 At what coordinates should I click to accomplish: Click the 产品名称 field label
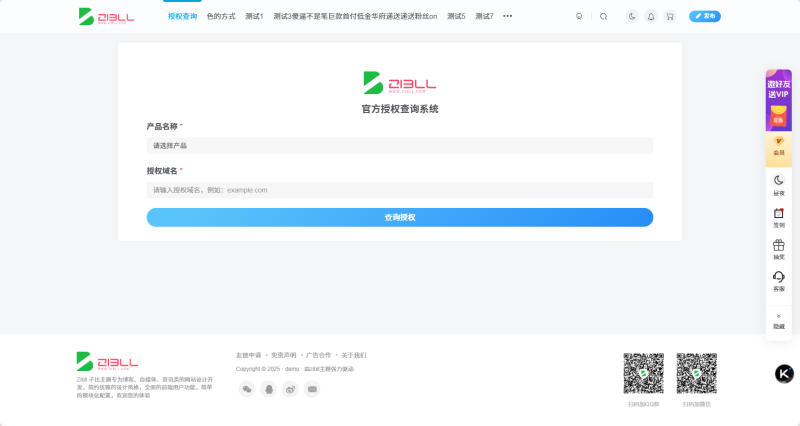[x=162, y=127]
